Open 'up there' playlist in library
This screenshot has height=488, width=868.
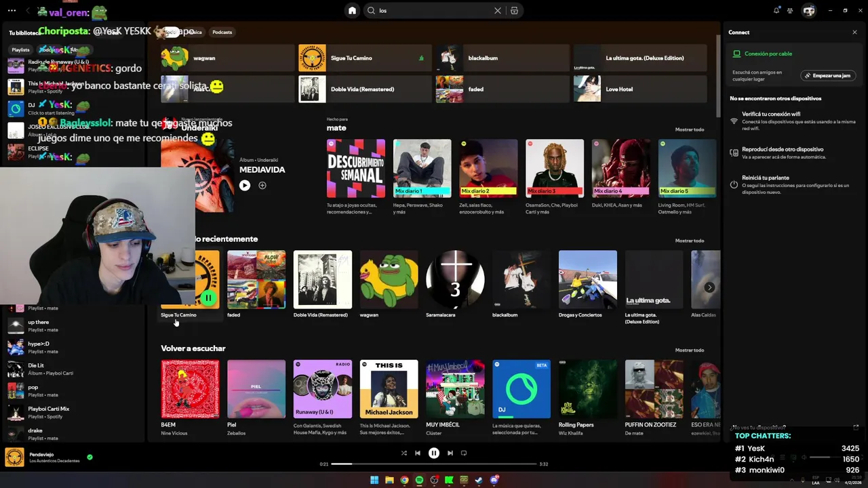73,326
